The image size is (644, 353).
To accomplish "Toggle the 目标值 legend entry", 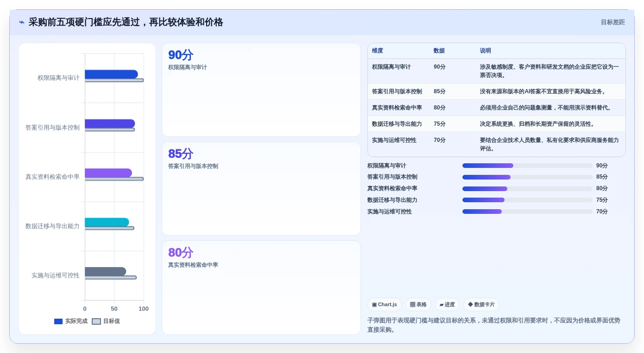I will pos(106,321).
